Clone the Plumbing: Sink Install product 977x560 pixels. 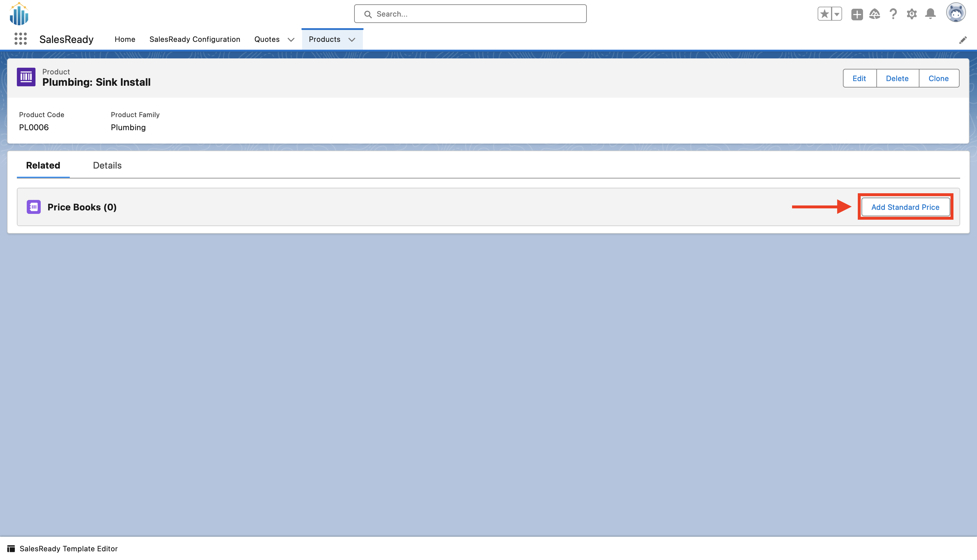coord(939,78)
